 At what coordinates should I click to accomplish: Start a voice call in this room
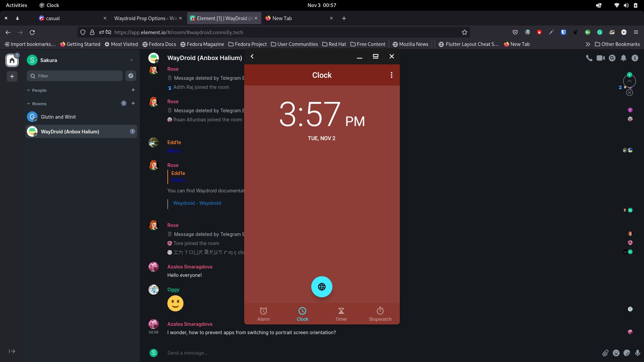click(589, 58)
